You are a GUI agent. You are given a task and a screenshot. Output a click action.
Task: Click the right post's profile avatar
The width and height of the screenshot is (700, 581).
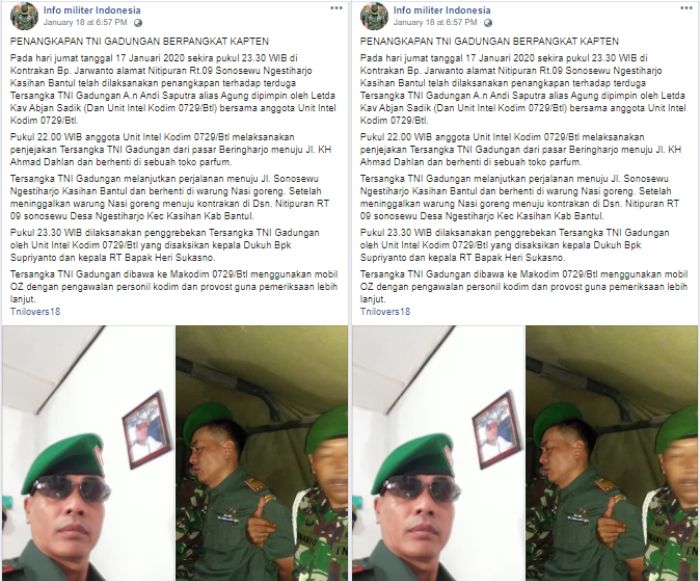point(374,16)
